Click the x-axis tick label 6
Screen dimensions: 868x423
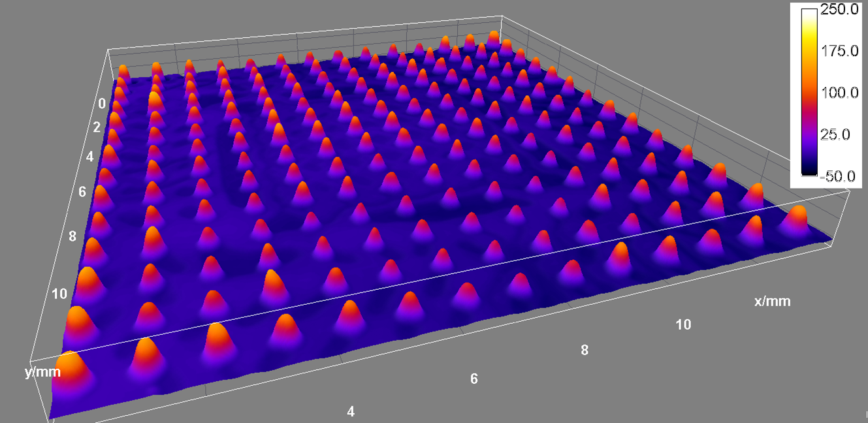[474, 379]
